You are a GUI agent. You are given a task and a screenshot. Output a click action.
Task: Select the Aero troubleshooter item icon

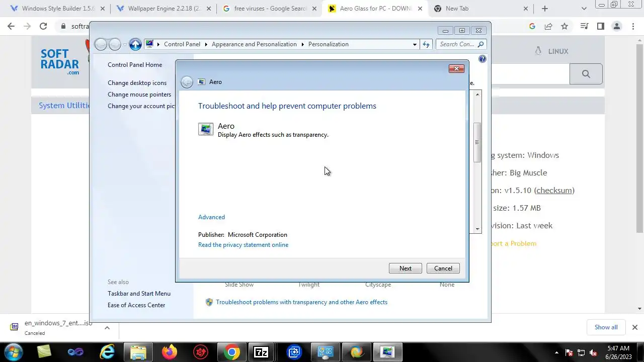(206, 130)
